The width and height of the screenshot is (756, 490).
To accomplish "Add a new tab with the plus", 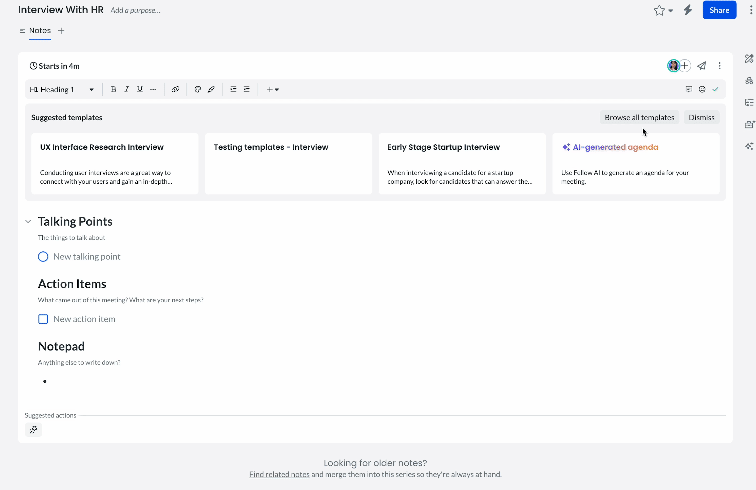I will click(x=61, y=31).
